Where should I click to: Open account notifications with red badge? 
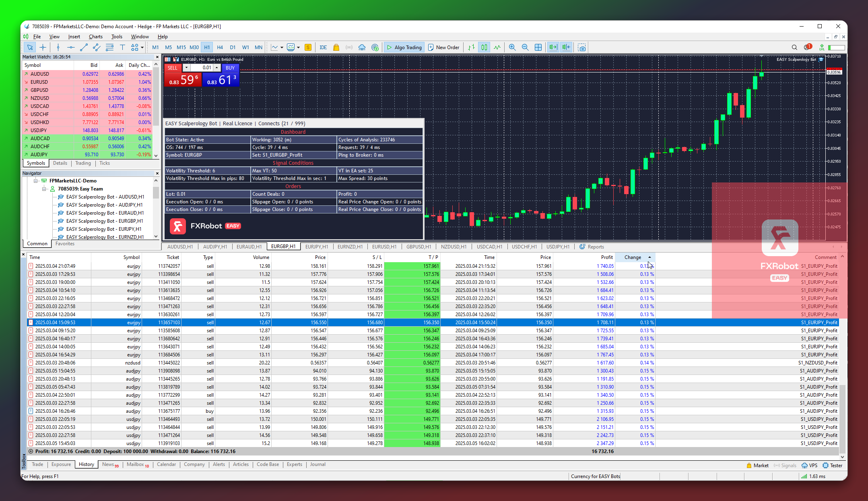click(x=808, y=47)
